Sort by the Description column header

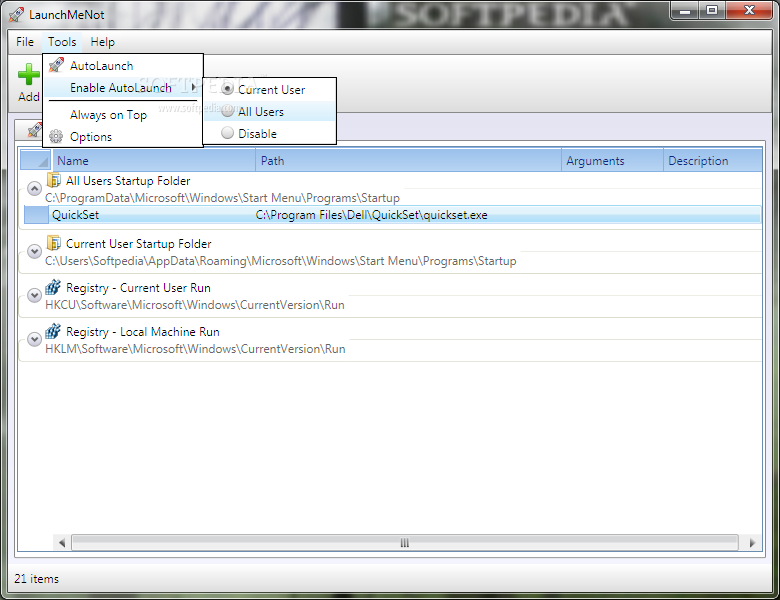(713, 161)
